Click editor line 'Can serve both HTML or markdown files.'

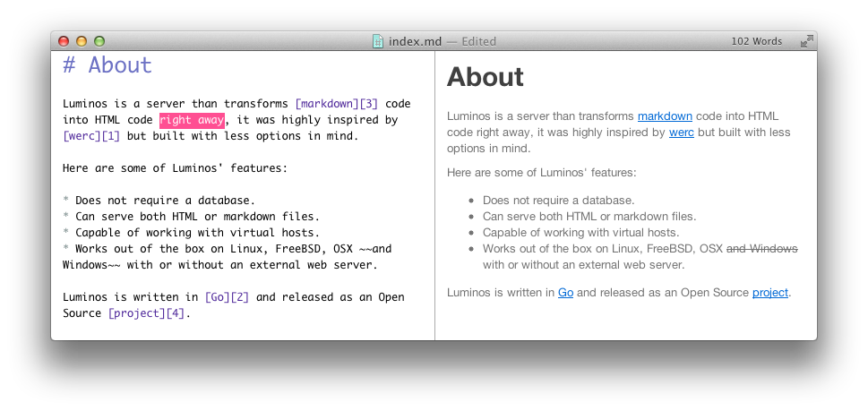coord(198,217)
